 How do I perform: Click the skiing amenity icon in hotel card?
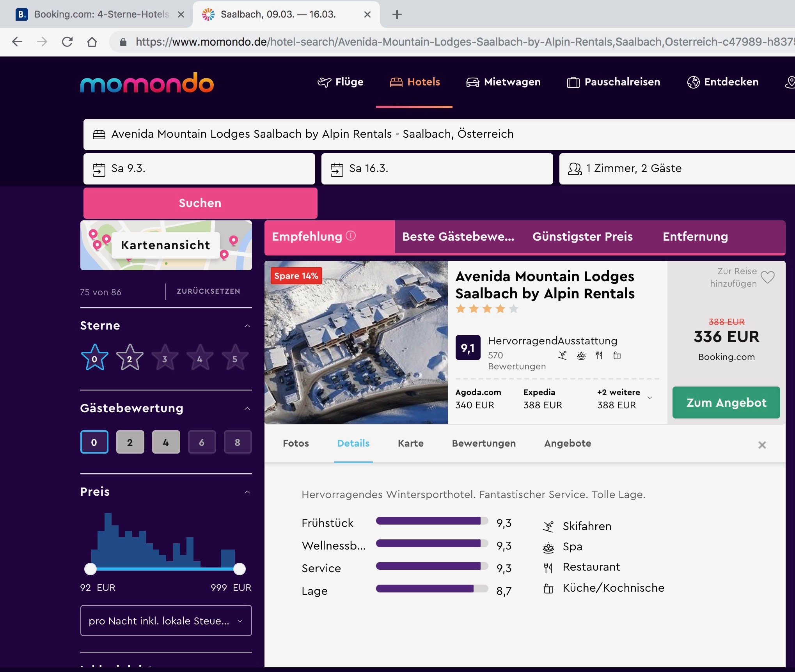[563, 355]
